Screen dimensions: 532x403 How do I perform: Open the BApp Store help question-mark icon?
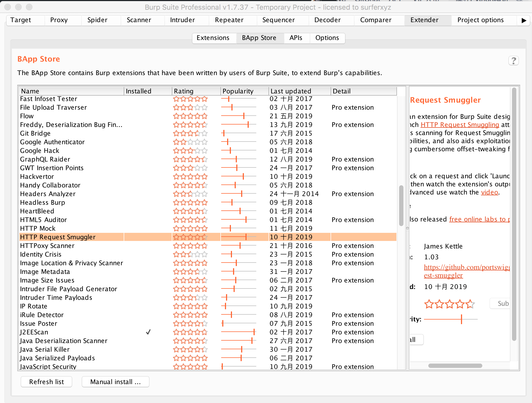tap(513, 61)
